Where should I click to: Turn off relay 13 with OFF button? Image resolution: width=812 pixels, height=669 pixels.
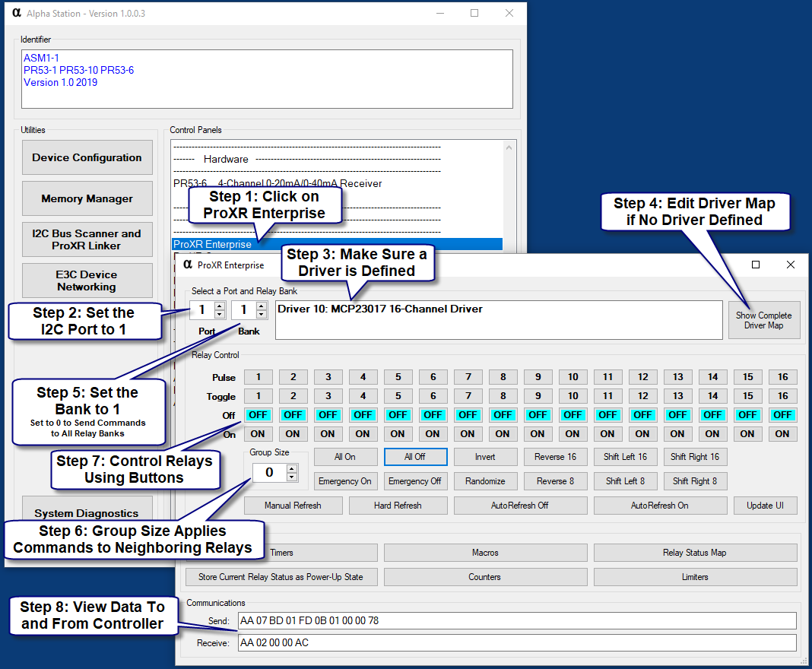tap(677, 415)
